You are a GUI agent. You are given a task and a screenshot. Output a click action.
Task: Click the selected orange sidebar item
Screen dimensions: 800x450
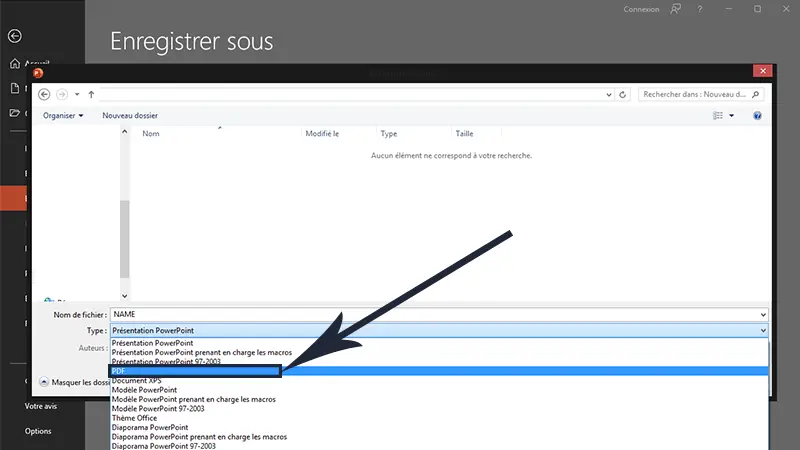[x=13, y=198]
